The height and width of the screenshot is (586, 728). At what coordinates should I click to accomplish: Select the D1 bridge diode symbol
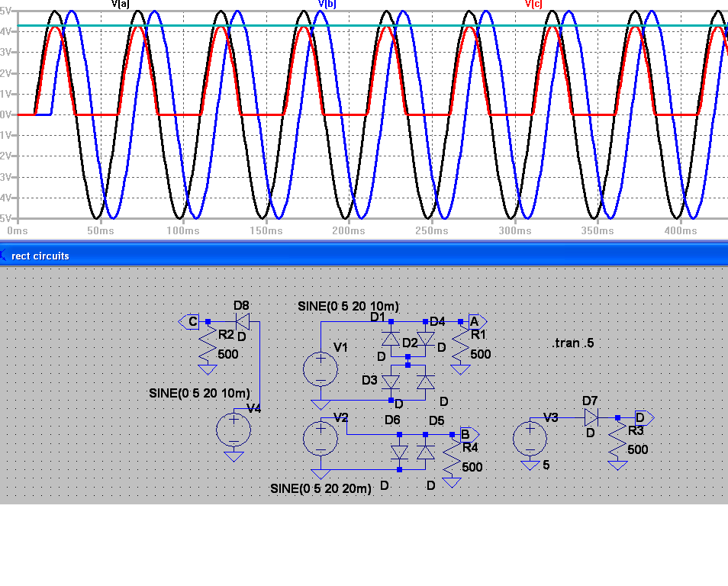coord(391,339)
